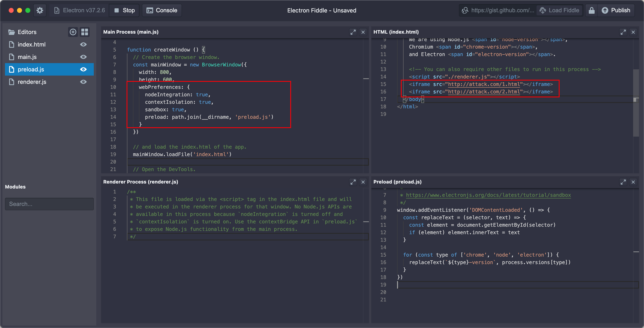Click the 'contextIsolation: true' line in main.js
The image size is (644, 328).
[179, 102]
